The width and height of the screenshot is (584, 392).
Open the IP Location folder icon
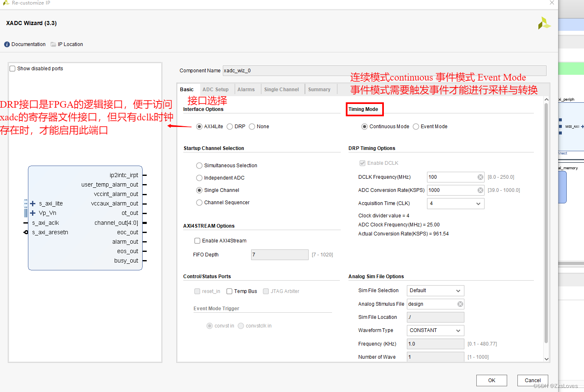pyautogui.click(x=53, y=44)
